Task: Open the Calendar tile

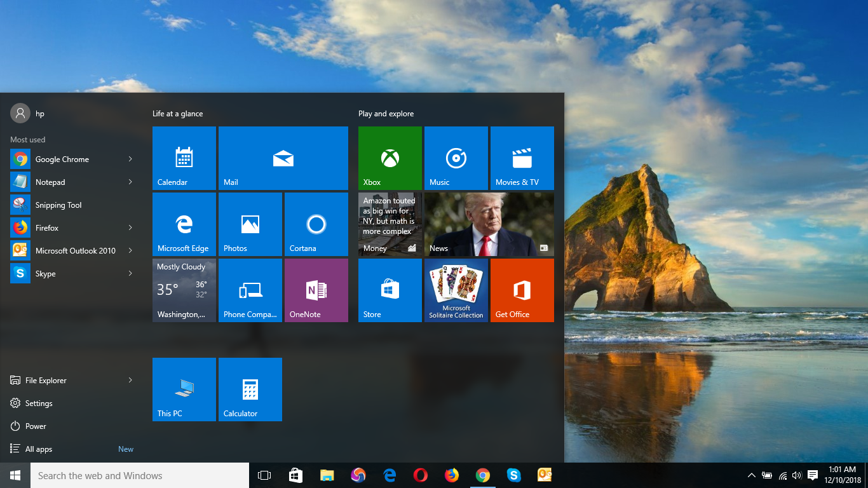Action: tap(184, 158)
